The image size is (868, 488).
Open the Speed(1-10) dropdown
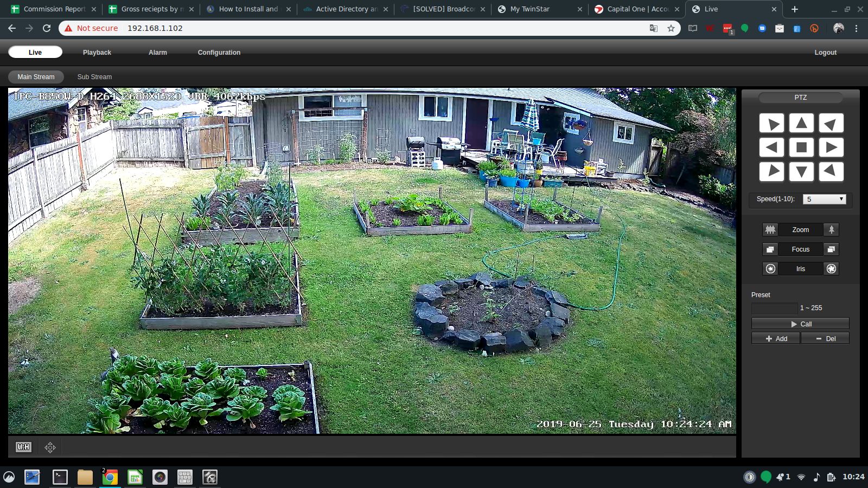pos(824,199)
